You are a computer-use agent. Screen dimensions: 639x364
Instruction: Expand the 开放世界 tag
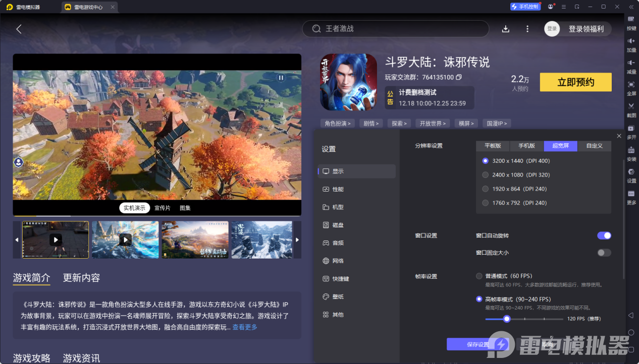(x=434, y=124)
